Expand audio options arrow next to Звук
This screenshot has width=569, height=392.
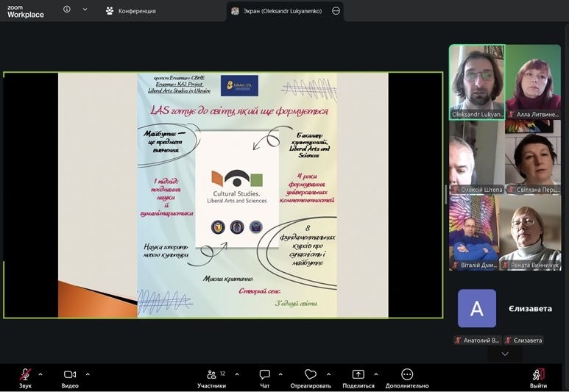coord(40,374)
